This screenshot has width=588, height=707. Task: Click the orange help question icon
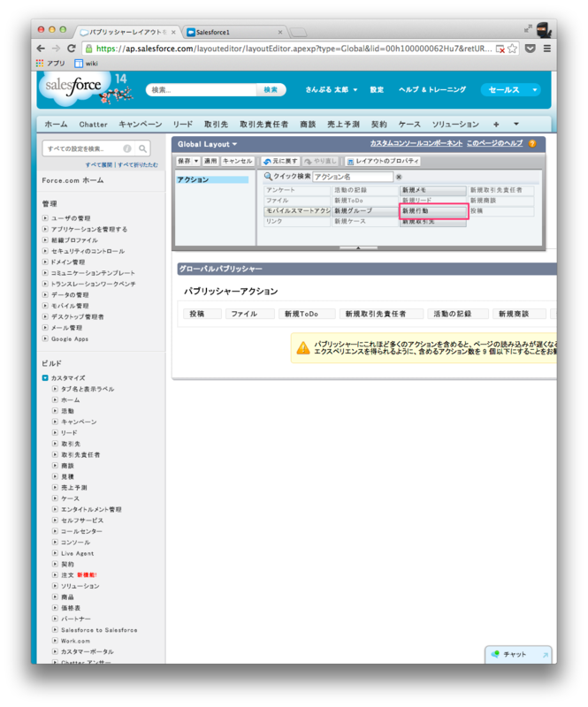(532, 144)
